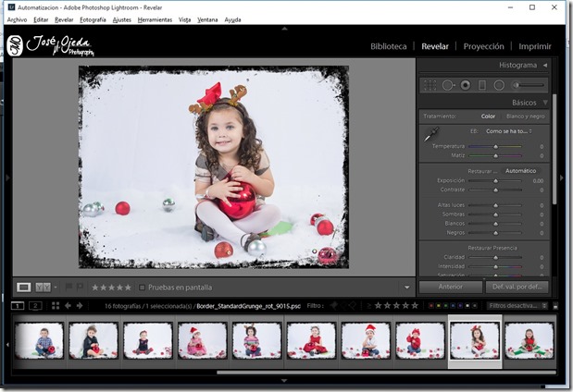The image size is (573, 392).
Task: Select the Adjustment Brush tool
Action: [x=528, y=85]
